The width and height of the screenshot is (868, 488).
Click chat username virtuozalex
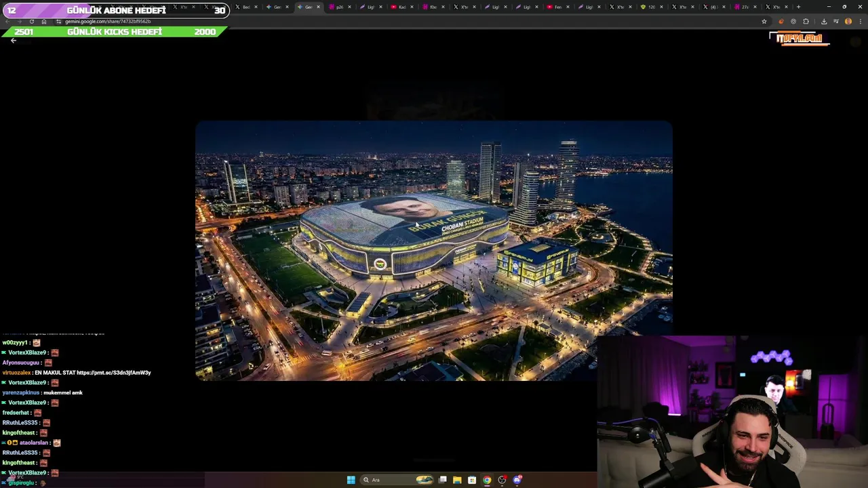click(x=16, y=373)
